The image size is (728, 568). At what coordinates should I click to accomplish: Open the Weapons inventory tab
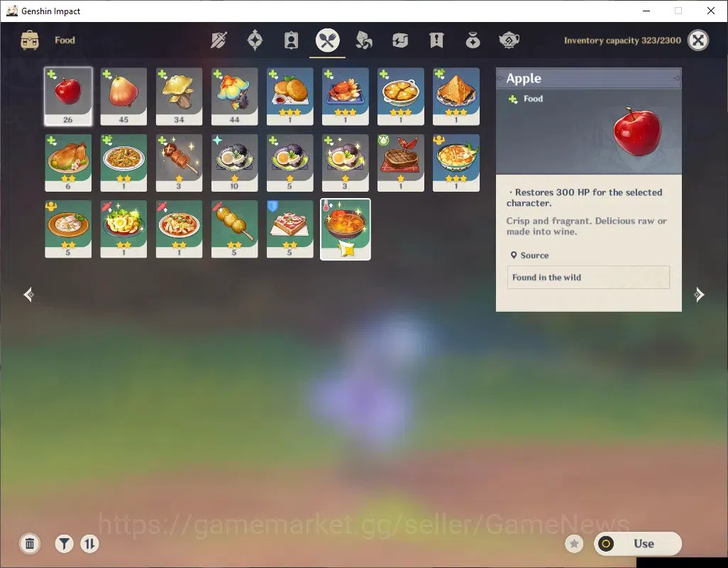(219, 40)
